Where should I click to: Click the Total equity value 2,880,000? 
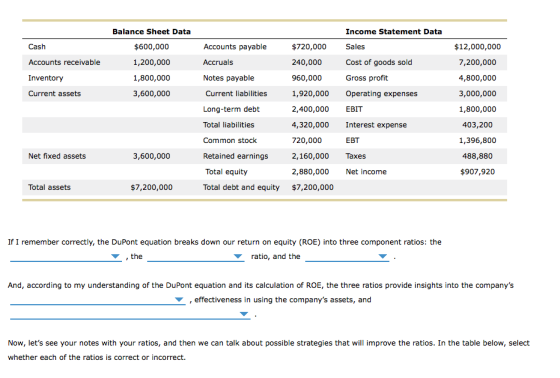[x=310, y=172]
